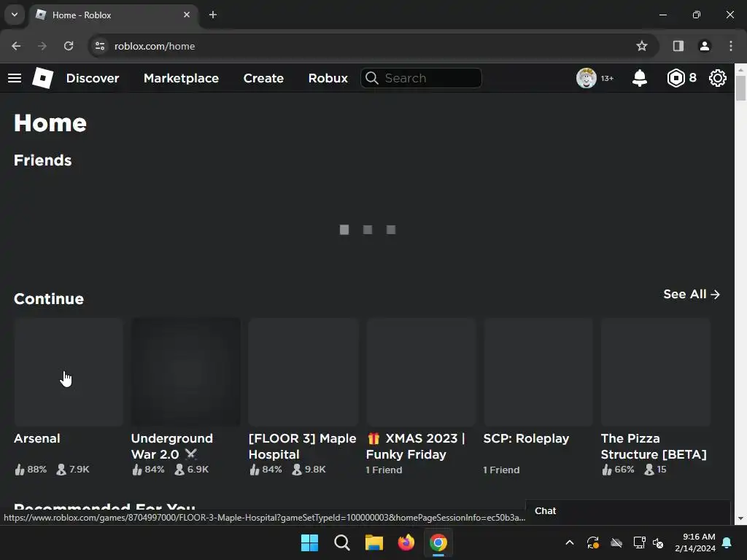Open the tab search dropdown arrow
The height and width of the screenshot is (560, 747).
pos(15,15)
